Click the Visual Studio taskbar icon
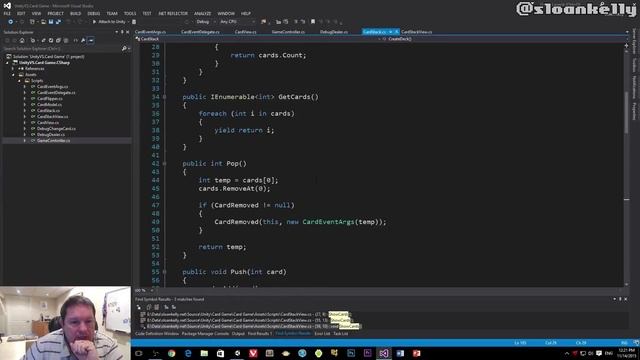Screen dimensions: 640x360 [x=384, y=353]
